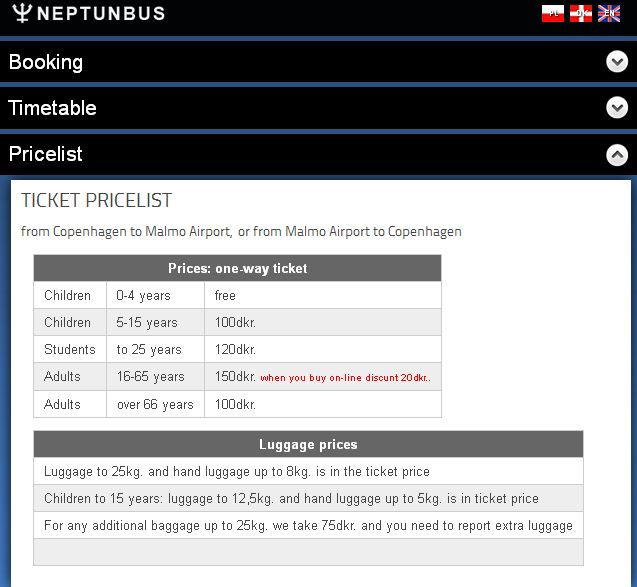Collapse the Pricelist section arrow
The image size is (637, 587).
click(617, 155)
